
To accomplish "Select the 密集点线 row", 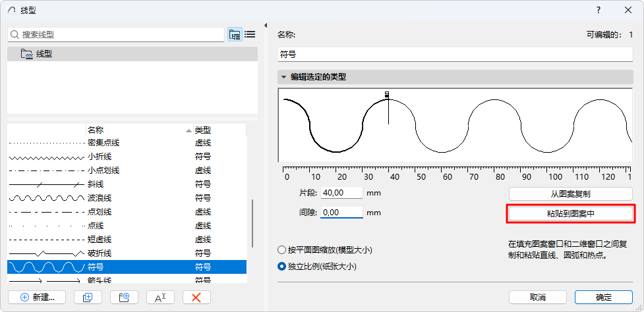I will coord(127,143).
